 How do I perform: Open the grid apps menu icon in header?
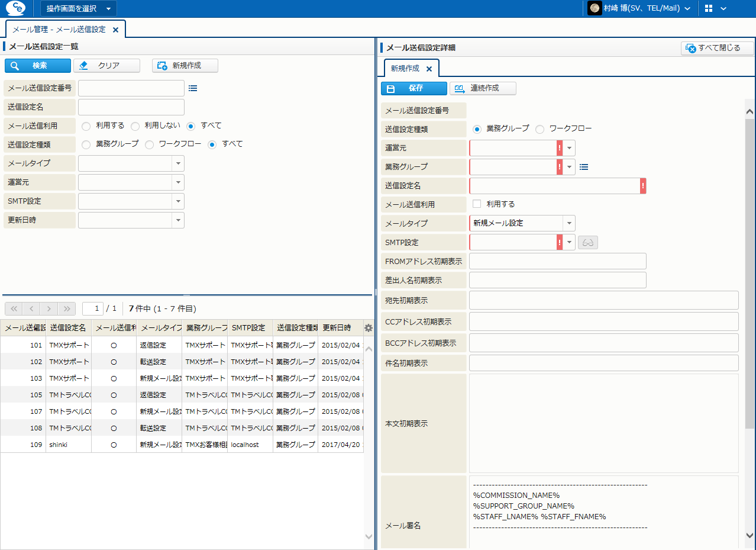click(x=709, y=8)
